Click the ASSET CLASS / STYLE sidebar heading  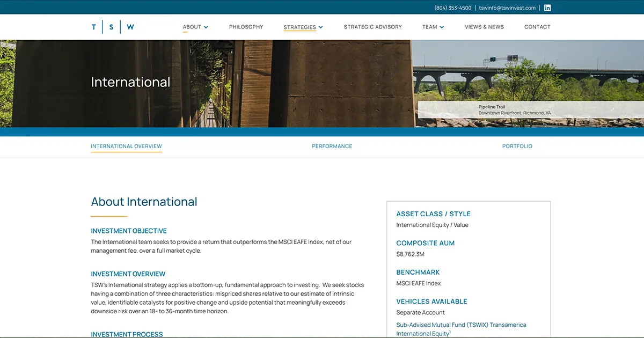pos(433,214)
